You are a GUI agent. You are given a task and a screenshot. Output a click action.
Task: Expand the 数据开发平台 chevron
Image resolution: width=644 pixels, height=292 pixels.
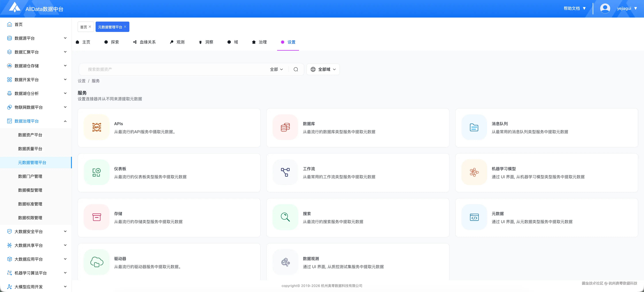click(65, 79)
